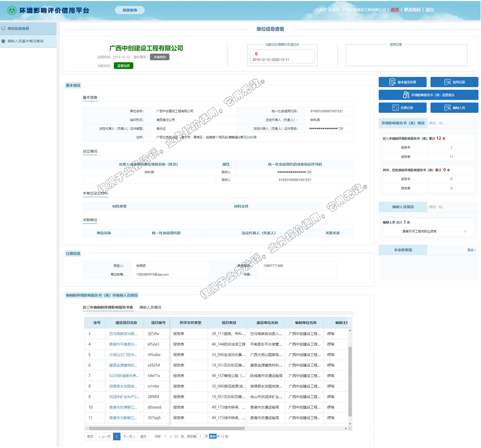The width and height of the screenshot is (481, 448).
Task: Open the 修改密码 link
Action: click(x=412, y=10)
